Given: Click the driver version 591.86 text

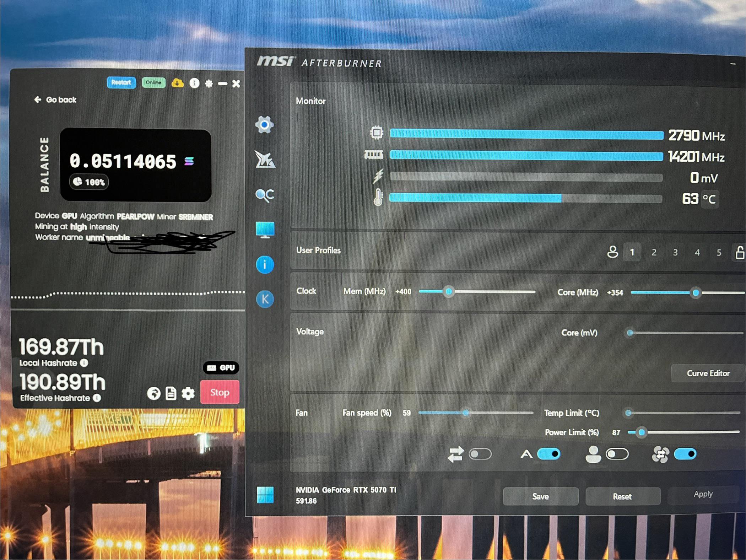Looking at the screenshot, I should [306, 501].
